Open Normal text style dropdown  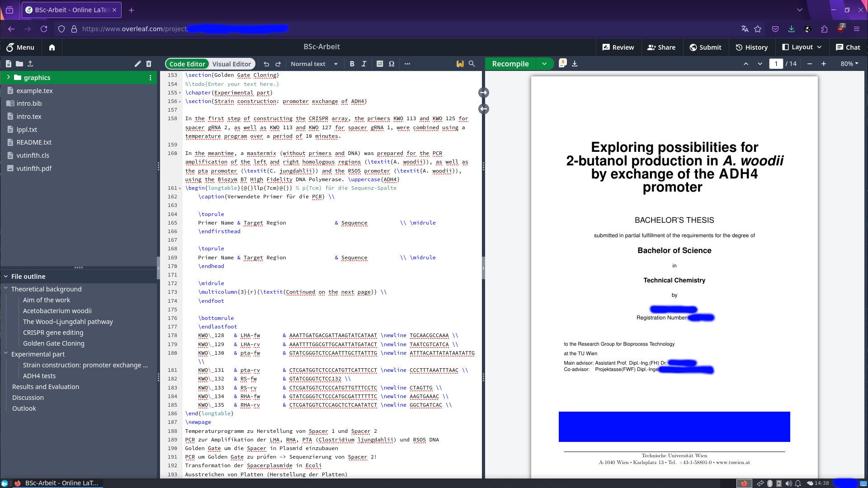(314, 64)
